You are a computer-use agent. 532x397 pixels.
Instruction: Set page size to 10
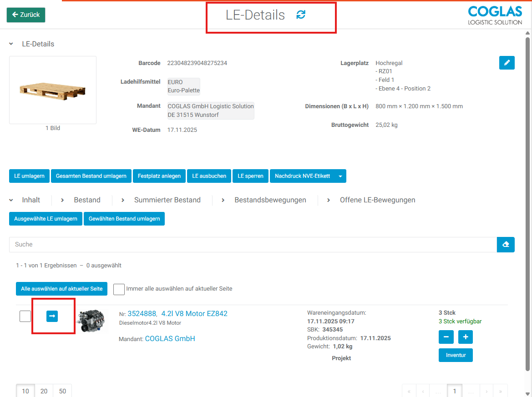25,391
